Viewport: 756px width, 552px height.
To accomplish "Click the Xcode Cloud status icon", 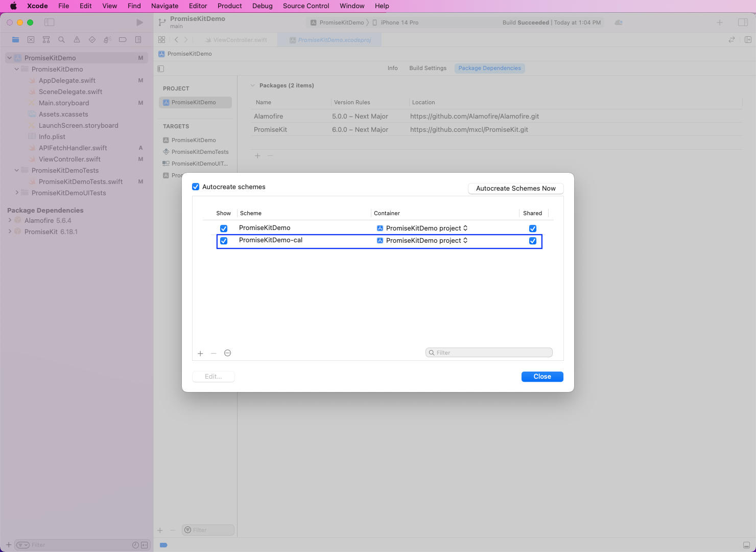I will click(619, 22).
